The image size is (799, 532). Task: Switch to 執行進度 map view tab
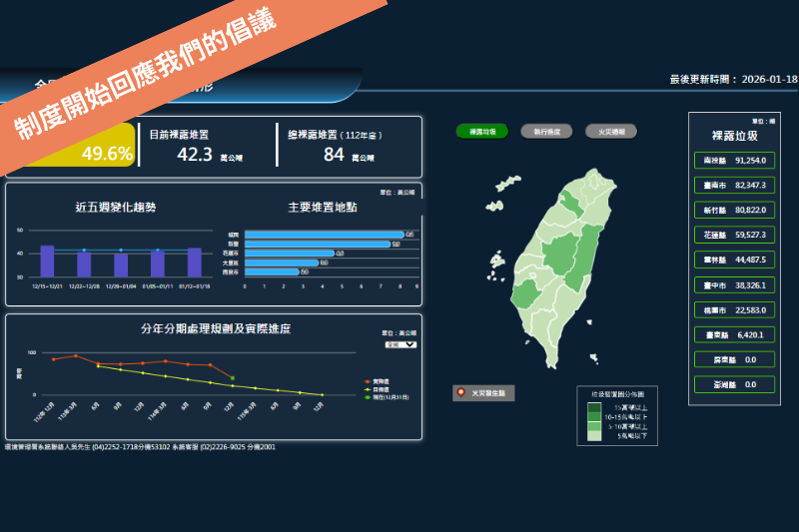pos(546,131)
